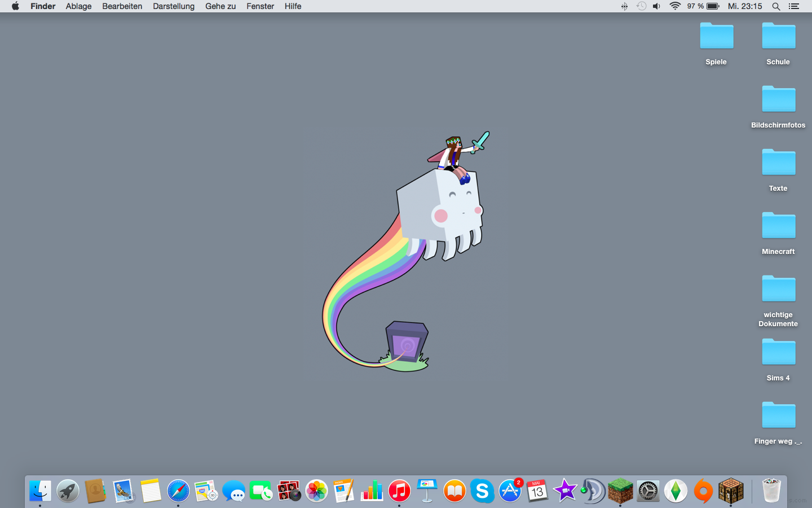Select the Bildschirmfotos desktop folder

tap(778, 100)
